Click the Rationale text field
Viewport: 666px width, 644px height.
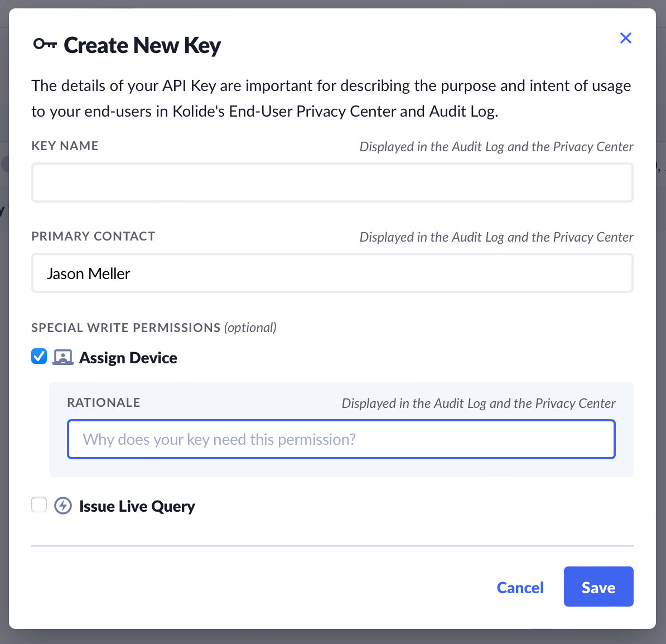(x=341, y=439)
